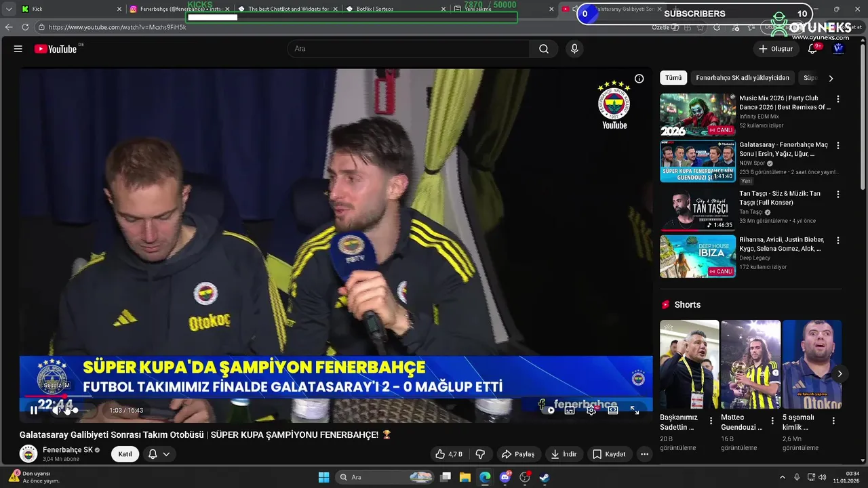The height and width of the screenshot is (488, 868).
Task: Select Fenerbahçe SK adlı yükleyiciden chip
Action: [743, 78]
